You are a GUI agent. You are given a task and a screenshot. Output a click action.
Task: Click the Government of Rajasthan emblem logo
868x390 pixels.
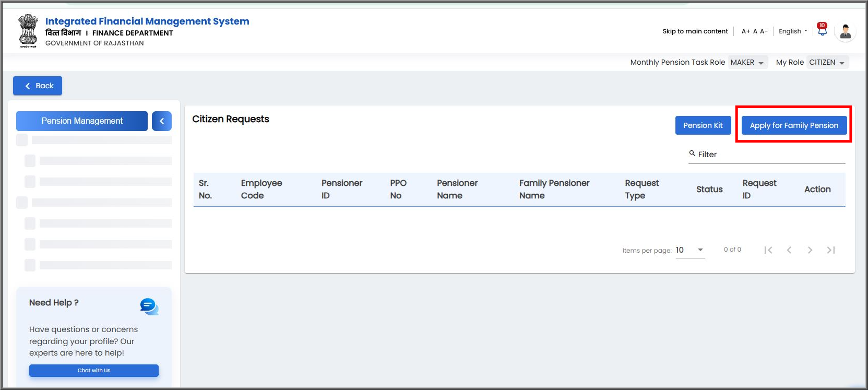pos(28,31)
